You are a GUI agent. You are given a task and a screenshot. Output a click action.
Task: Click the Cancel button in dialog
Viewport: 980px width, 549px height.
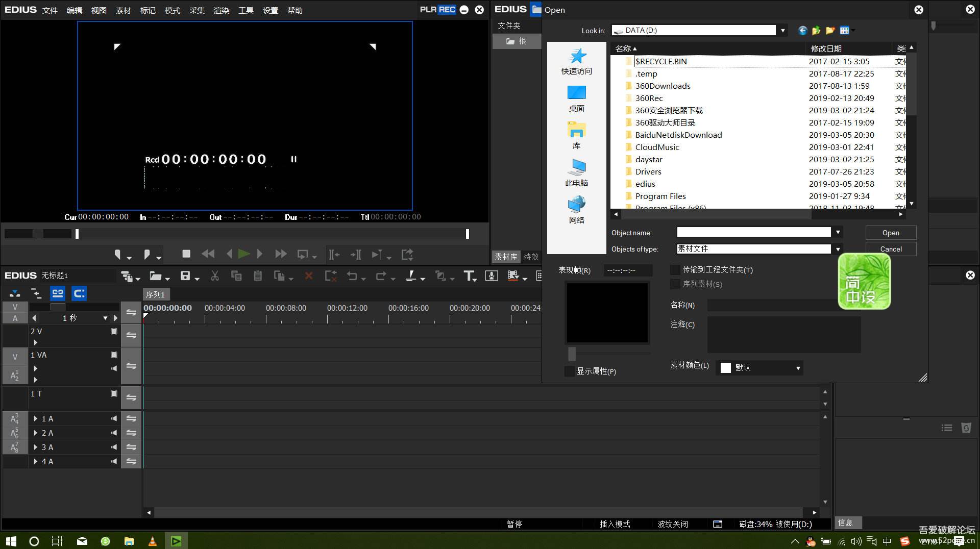pos(891,249)
